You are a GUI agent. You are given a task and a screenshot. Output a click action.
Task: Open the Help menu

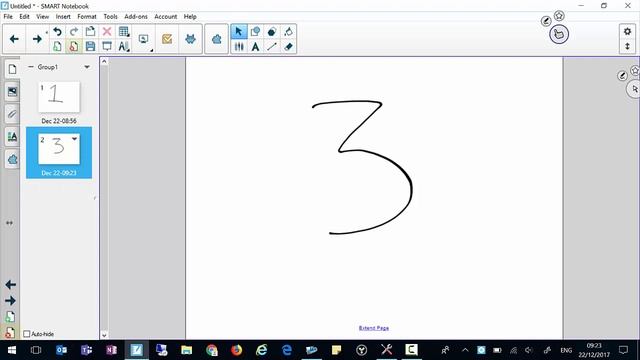(x=190, y=17)
